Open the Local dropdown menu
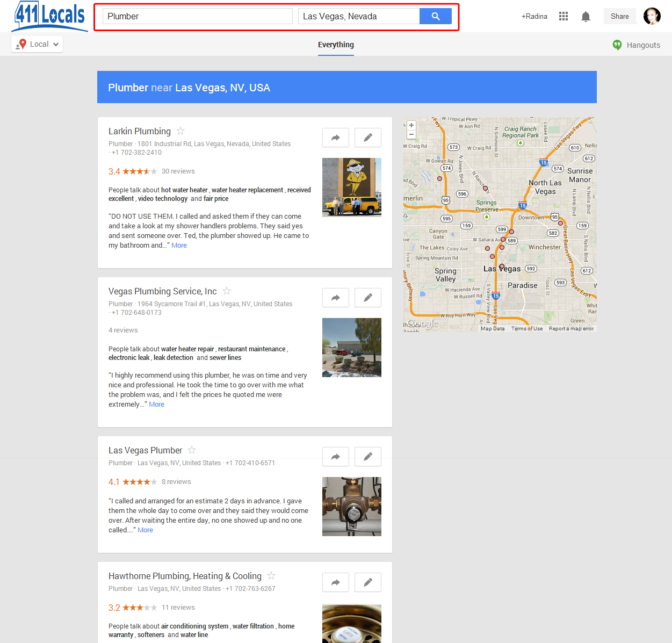 click(x=37, y=44)
